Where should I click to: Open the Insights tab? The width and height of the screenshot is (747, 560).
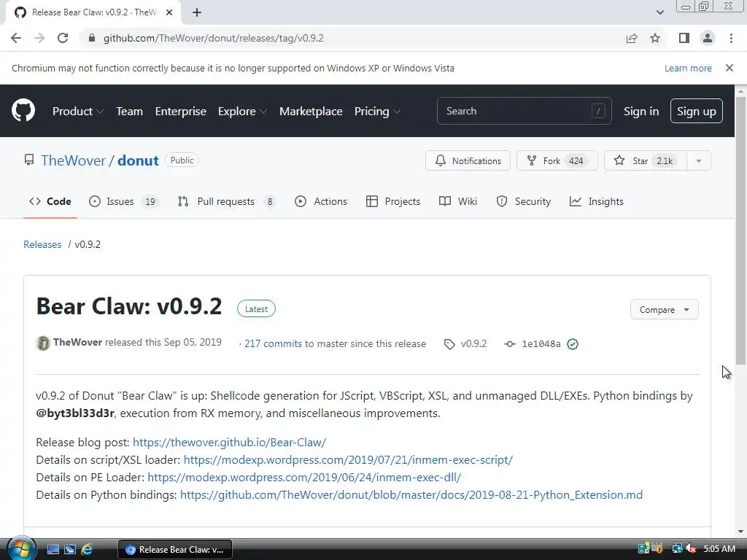pyautogui.click(x=597, y=201)
